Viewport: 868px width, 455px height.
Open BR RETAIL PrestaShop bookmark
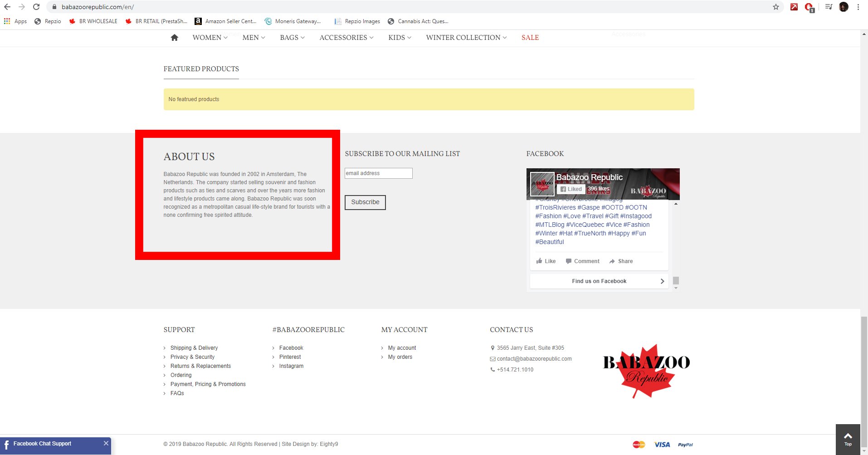(156, 21)
